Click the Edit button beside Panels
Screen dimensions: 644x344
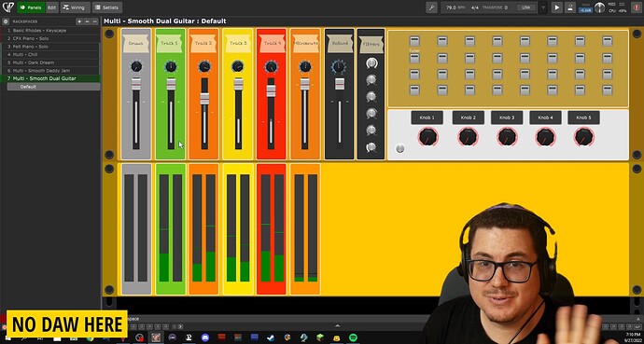(51, 7)
